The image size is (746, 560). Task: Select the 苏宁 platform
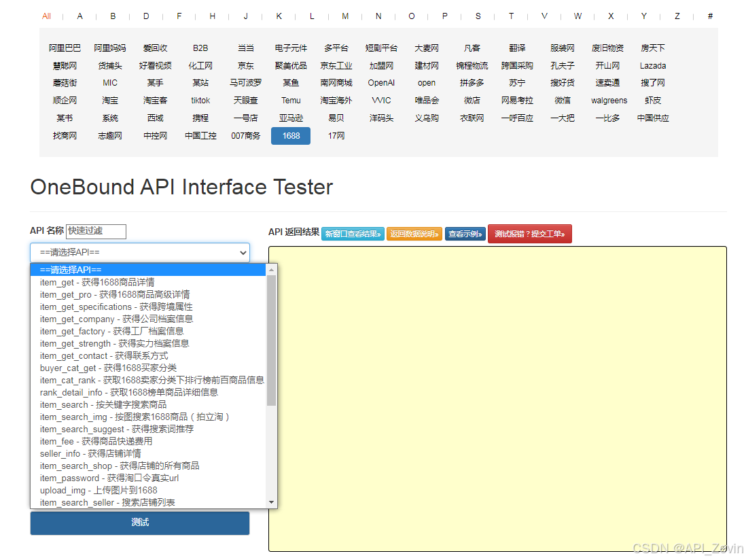tap(516, 83)
